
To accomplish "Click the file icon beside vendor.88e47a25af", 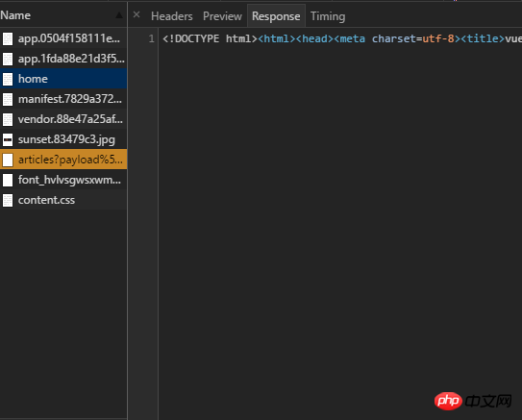I will (8, 119).
